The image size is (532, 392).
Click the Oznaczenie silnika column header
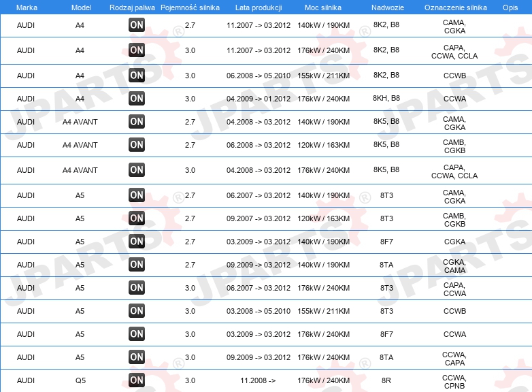click(x=455, y=7)
